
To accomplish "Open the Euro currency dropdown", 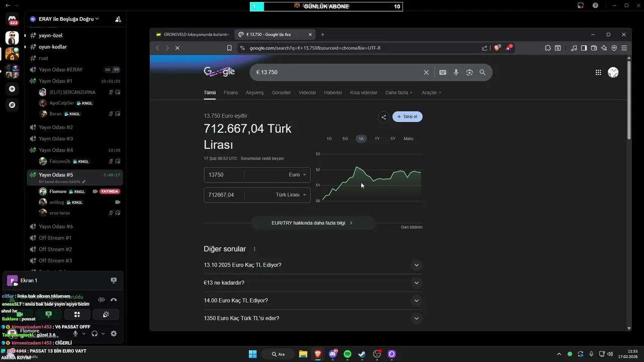I will click(x=297, y=175).
